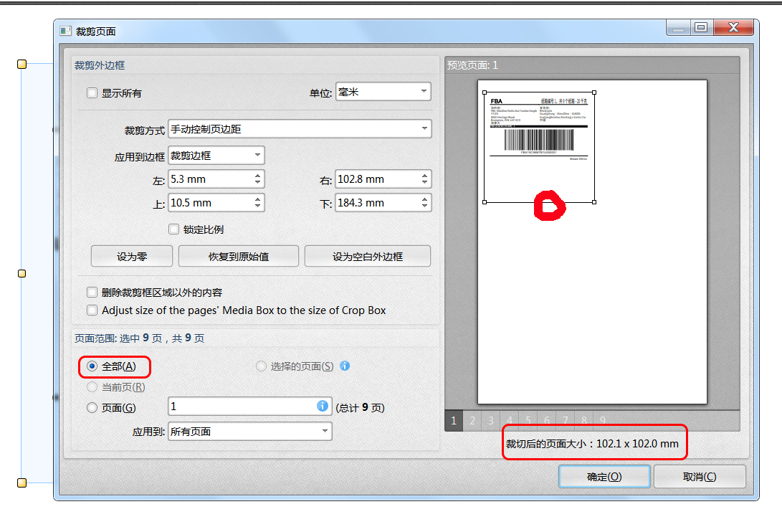Check 删除裁剪框区域以外的内容 option
This screenshot has height=532, width=782.
point(92,292)
